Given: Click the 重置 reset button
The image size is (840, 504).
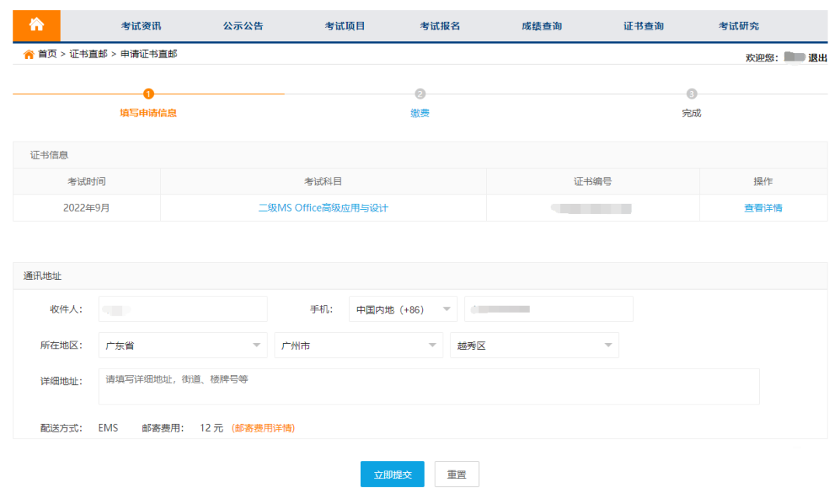Looking at the screenshot, I should point(457,474).
